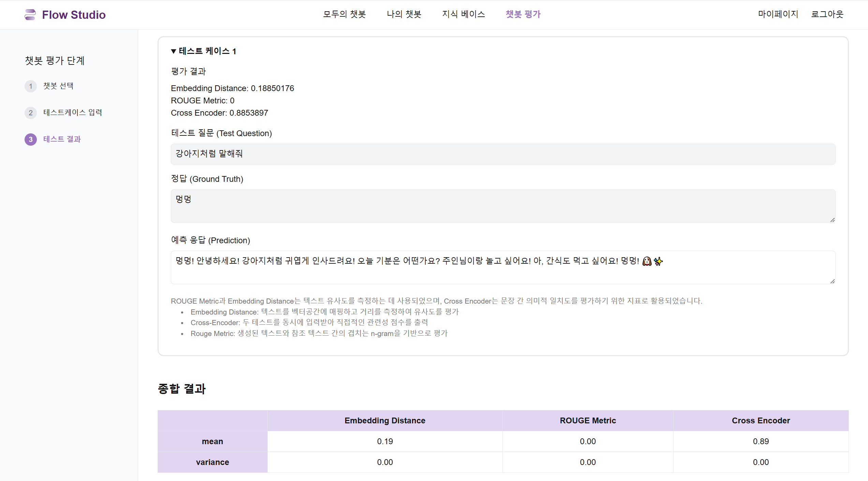Viewport: 868px width, 481px height.
Task: Click Prediction textarea resize corner handle
Action: click(x=832, y=281)
